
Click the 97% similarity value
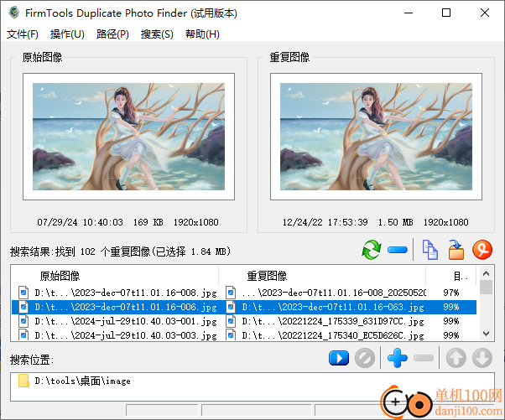click(x=451, y=293)
